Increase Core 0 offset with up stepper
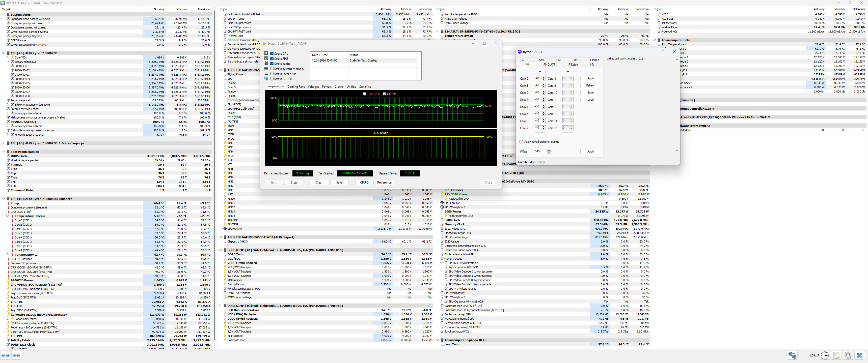Screen dimensions: 868x363 click(544, 77)
